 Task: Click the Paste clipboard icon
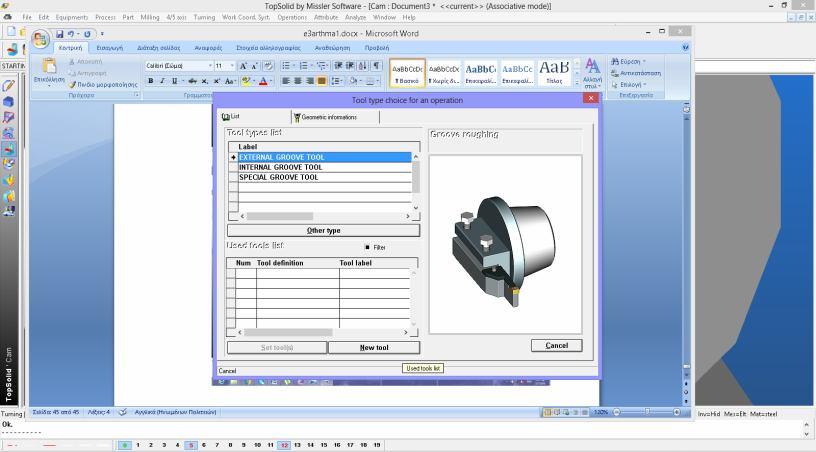49,66
